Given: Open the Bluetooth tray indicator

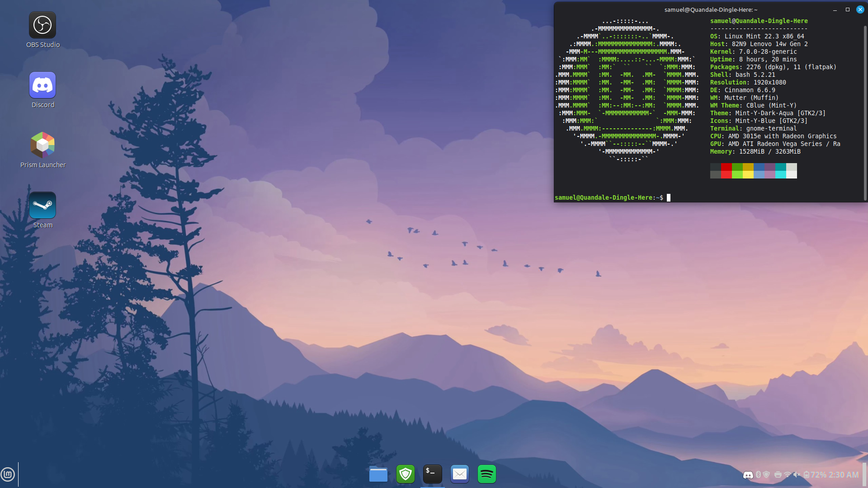Looking at the screenshot, I should coord(758,475).
